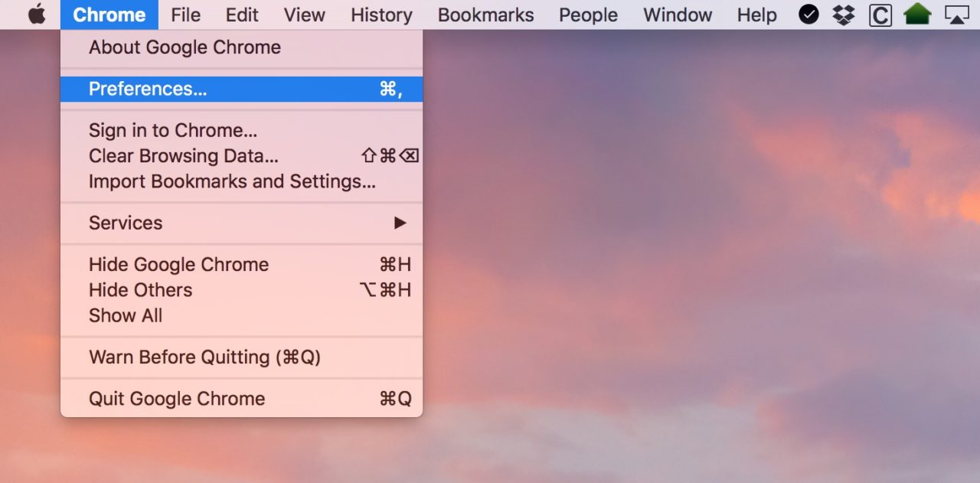Image resolution: width=980 pixels, height=483 pixels.
Task: Open the Help menu
Action: click(757, 15)
